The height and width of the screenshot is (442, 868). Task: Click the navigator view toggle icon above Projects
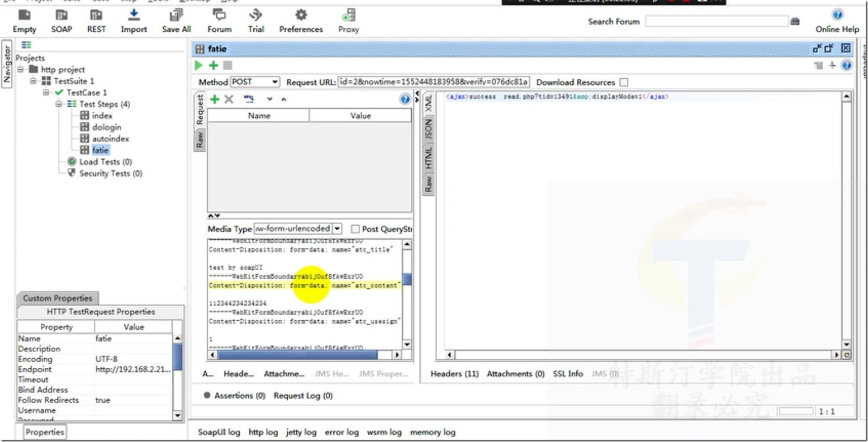pos(26,45)
